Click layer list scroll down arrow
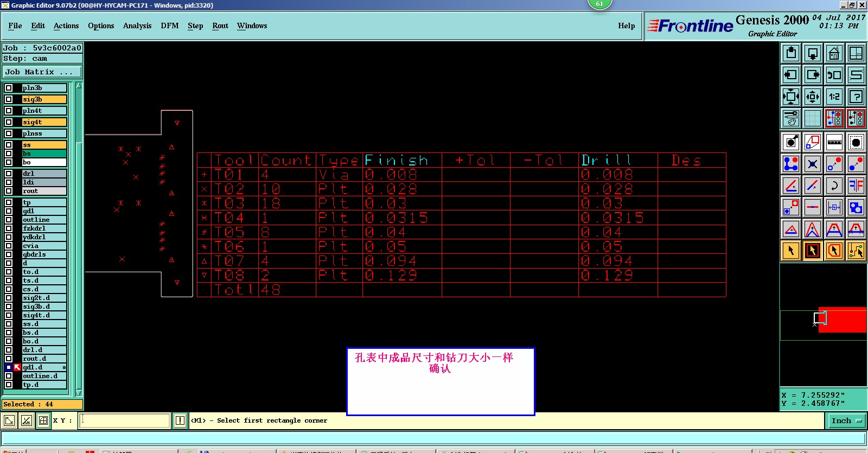868x453 pixels. click(x=79, y=393)
